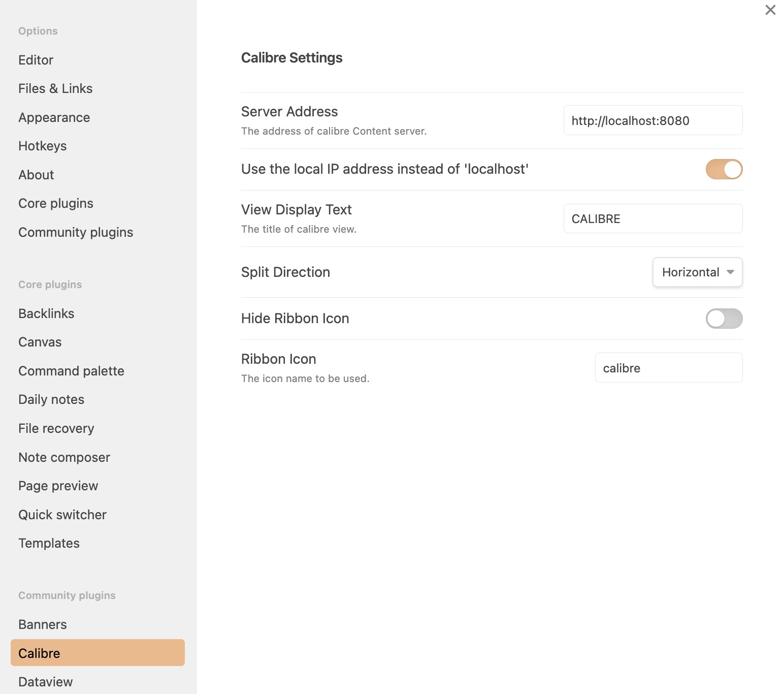
Task: Toggle 'Use the local IP address' switch
Action: click(x=724, y=169)
